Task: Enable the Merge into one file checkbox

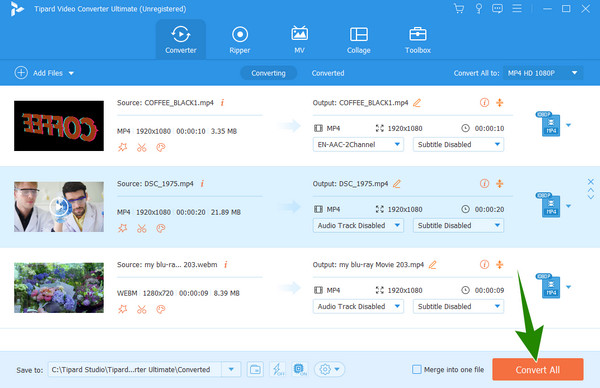Action: tap(417, 370)
